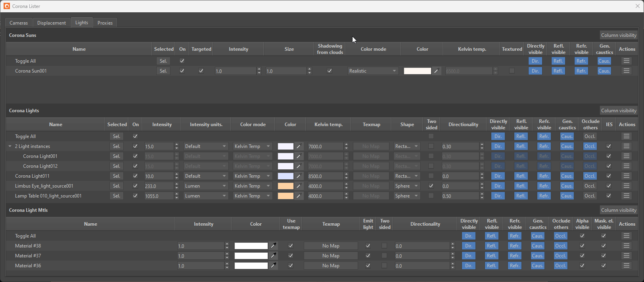The height and width of the screenshot is (282, 644).
Task: Click color picker icon for 2 Light instances
Action: point(299,146)
